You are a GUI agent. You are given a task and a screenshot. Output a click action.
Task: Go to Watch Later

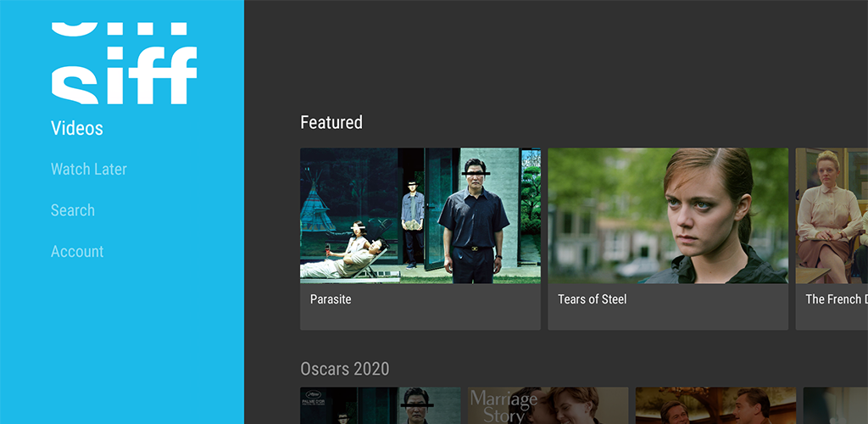(x=88, y=169)
